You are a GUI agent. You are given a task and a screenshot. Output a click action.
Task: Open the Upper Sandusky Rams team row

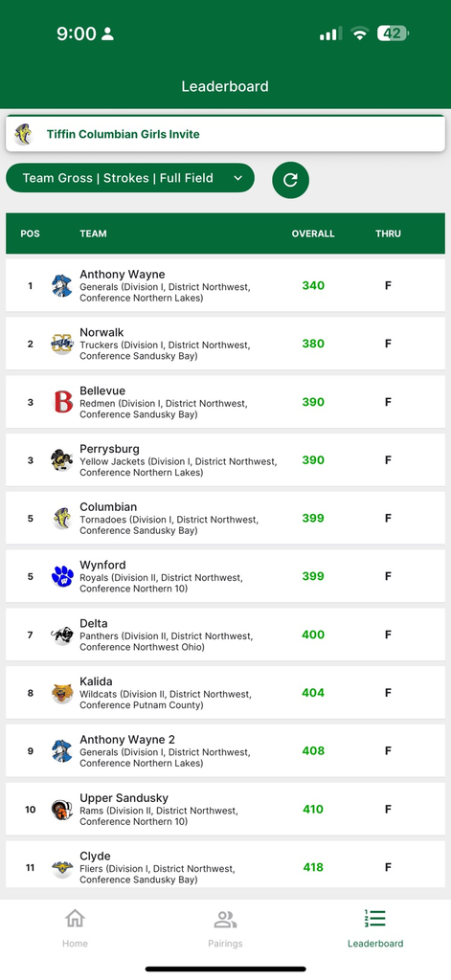(225, 809)
